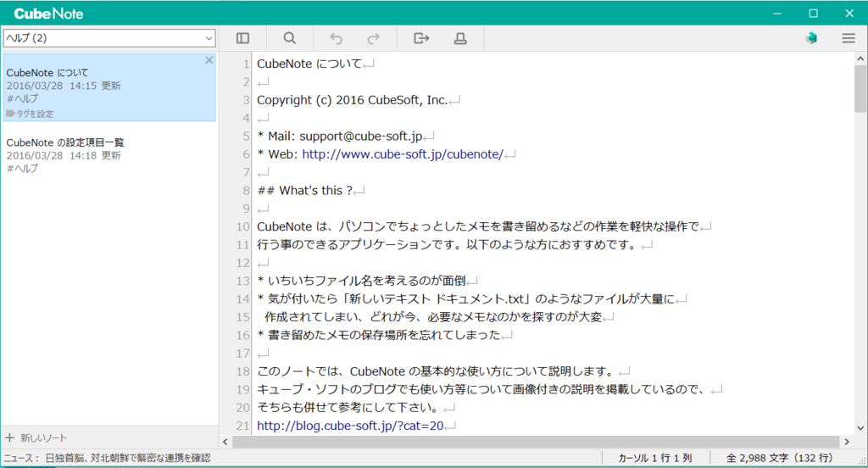Select the CubeNote の設定項目一覧 note
This screenshot has height=468, width=868.
(x=109, y=156)
